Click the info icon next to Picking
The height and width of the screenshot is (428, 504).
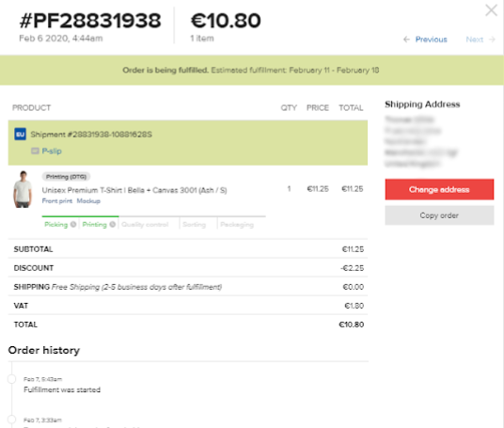(x=73, y=225)
